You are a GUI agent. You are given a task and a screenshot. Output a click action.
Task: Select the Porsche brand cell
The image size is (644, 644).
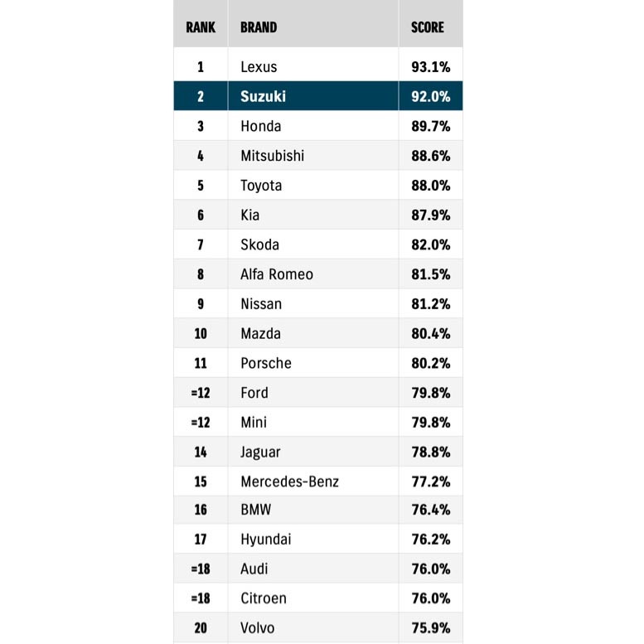[x=266, y=363]
